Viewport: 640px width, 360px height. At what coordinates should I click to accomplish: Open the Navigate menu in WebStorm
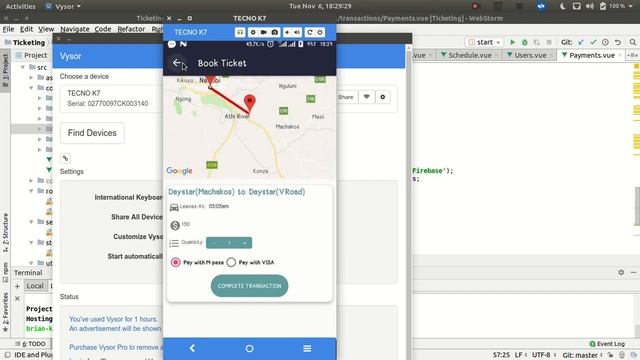coord(75,29)
